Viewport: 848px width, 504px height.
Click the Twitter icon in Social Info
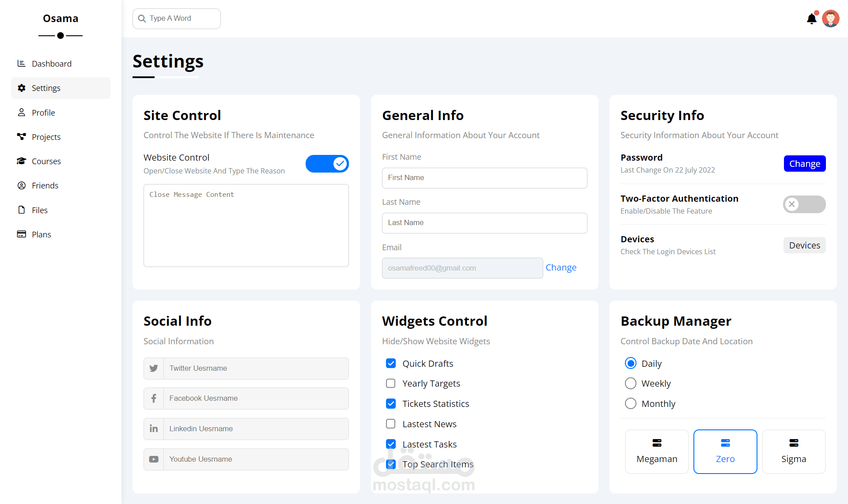coord(154,369)
